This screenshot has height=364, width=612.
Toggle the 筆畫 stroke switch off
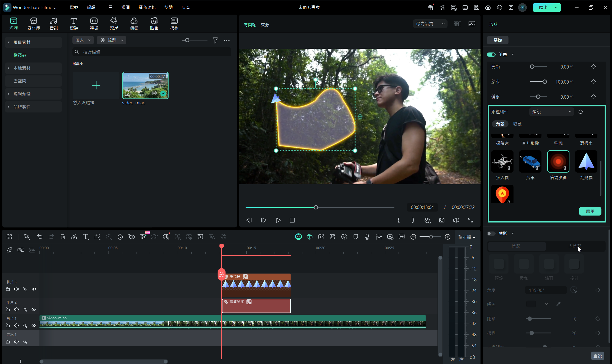pyautogui.click(x=491, y=54)
